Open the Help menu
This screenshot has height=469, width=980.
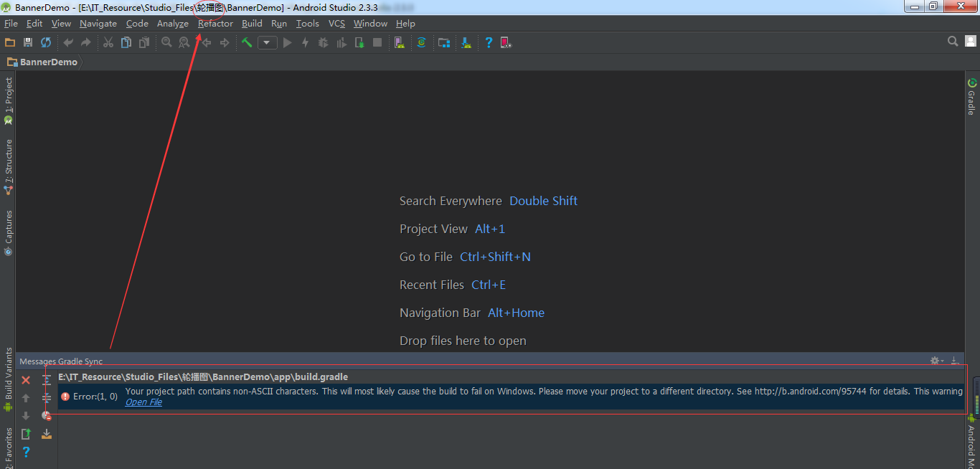click(x=405, y=24)
